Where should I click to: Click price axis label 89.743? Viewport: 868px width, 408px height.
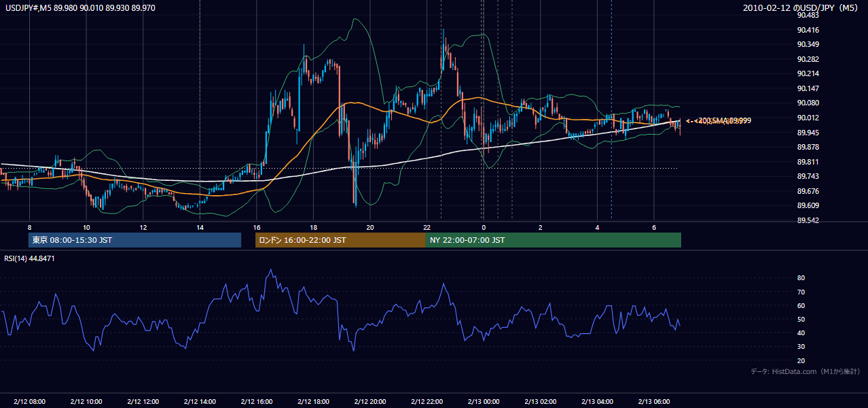tap(808, 176)
